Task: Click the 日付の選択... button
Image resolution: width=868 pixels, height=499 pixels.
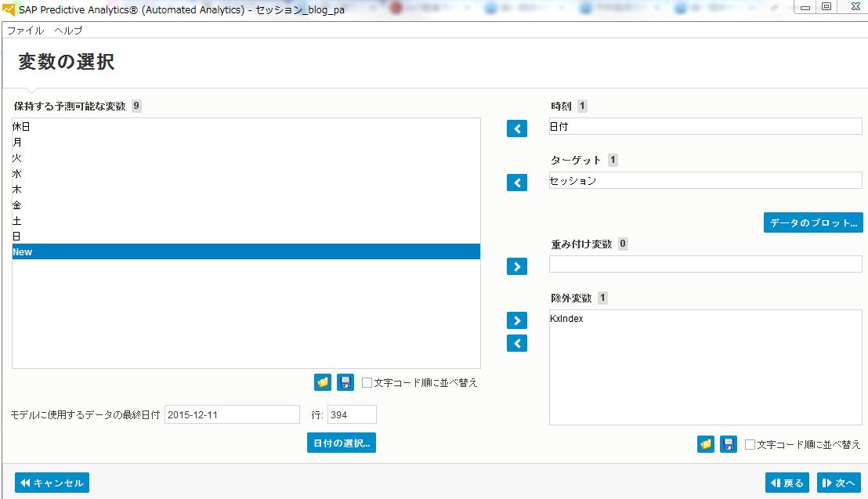Action: (x=342, y=443)
